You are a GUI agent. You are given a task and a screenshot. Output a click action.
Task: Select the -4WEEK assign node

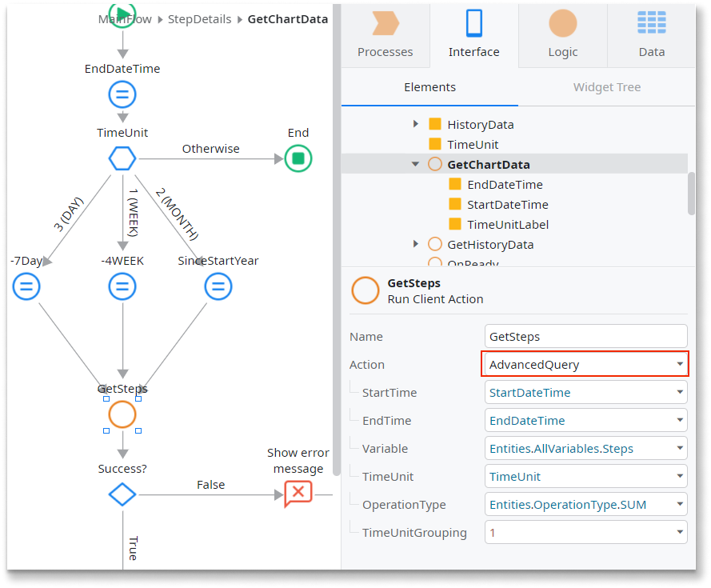(122, 286)
